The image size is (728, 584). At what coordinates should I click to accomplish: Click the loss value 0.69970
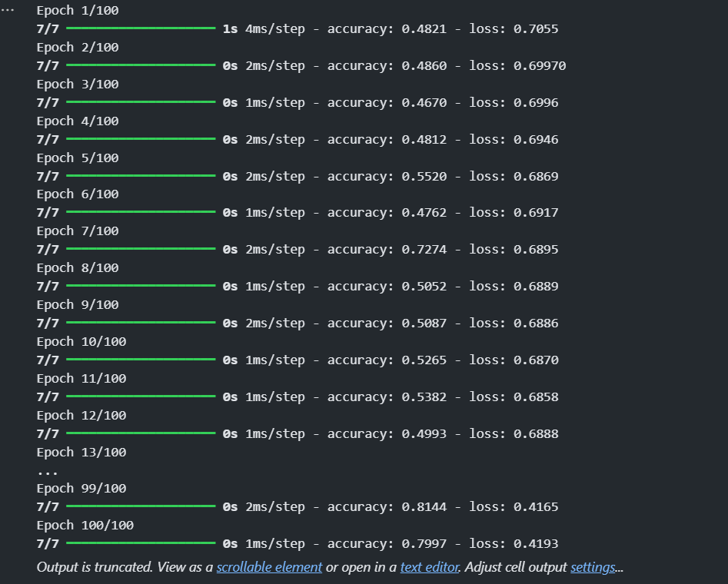540,65
